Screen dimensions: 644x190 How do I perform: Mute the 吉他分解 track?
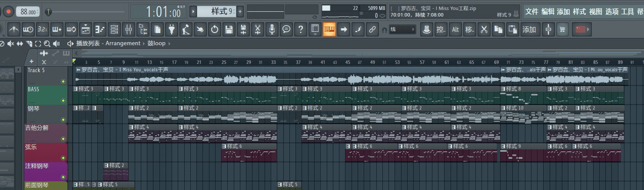point(63,139)
